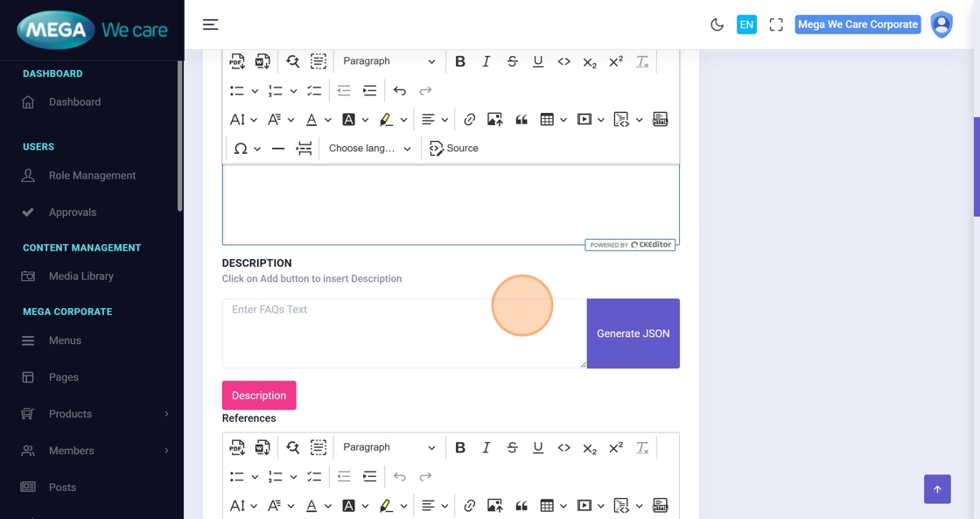980x519 pixels.
Task: Click Export to PDF in top editor
Action: point(237,61)
